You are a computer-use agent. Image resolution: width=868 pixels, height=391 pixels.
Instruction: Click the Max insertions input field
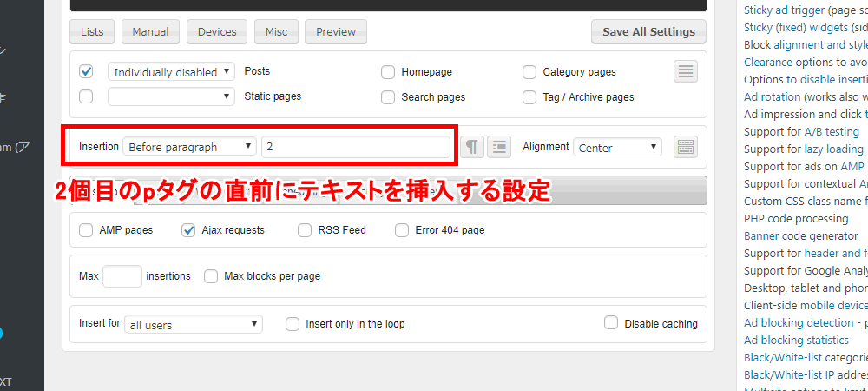click(122, 276)
